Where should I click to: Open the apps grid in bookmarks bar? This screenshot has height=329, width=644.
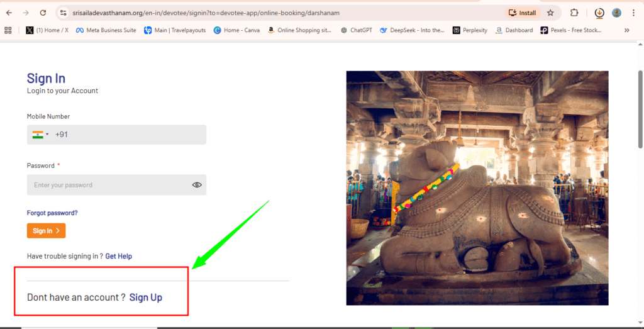[8, 30]
